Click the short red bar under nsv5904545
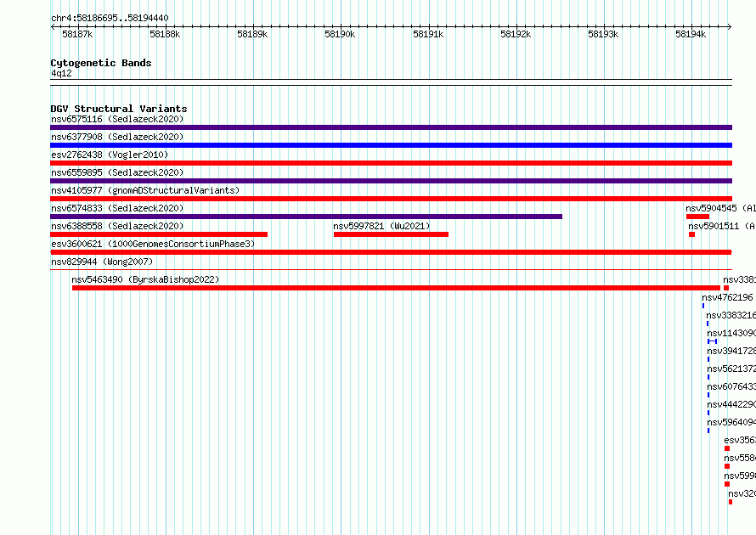This screenshot has width=756, height=535. (x=697, y=217)
